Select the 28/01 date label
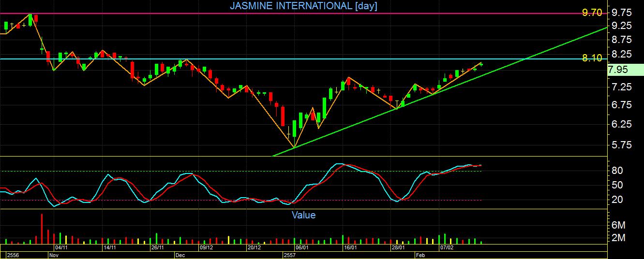This screenshot has height=259, width=644. pos(398,247)
